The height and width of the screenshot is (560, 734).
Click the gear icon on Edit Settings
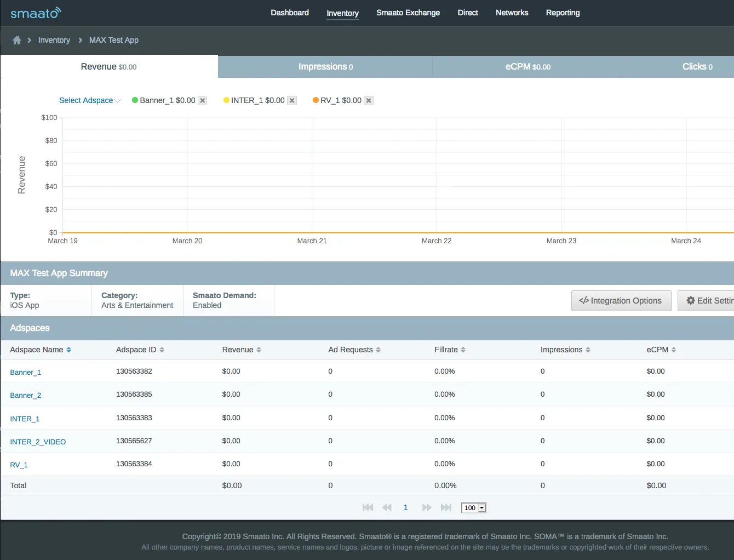691,300
